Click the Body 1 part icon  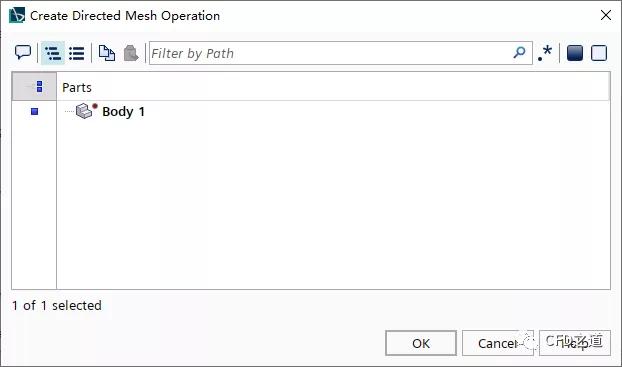click(86, 110)
